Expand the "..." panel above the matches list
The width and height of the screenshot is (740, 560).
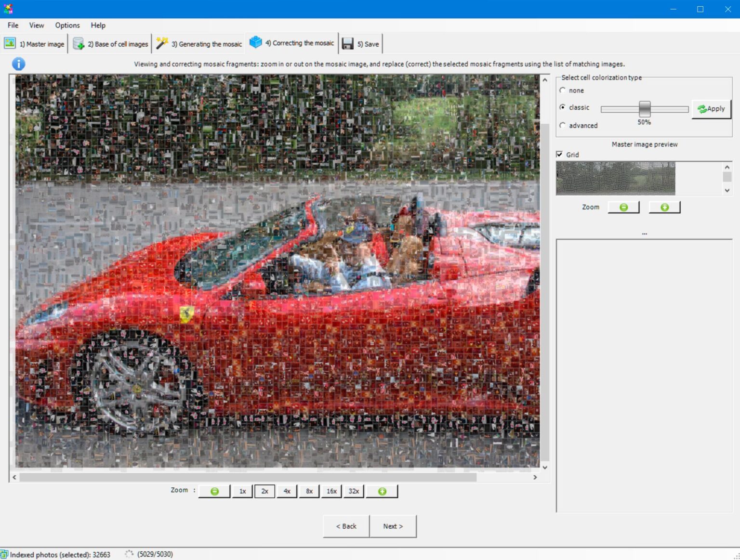tap(644, 234)
